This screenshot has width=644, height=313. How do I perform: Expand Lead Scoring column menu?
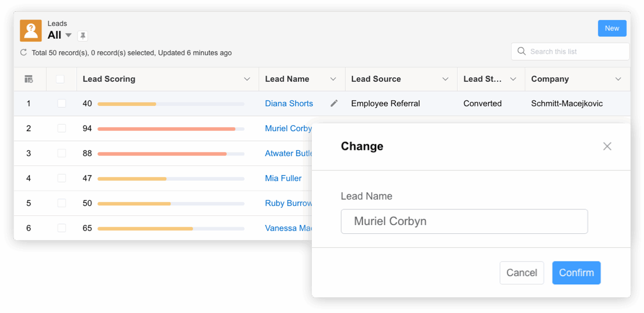[247, 79]
